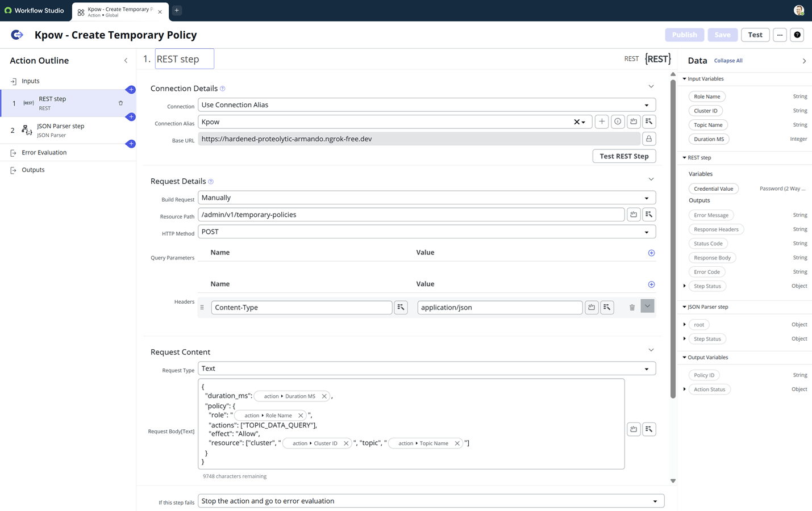
Task: Open the If this step fails dropdown
Action: (431, 501)
